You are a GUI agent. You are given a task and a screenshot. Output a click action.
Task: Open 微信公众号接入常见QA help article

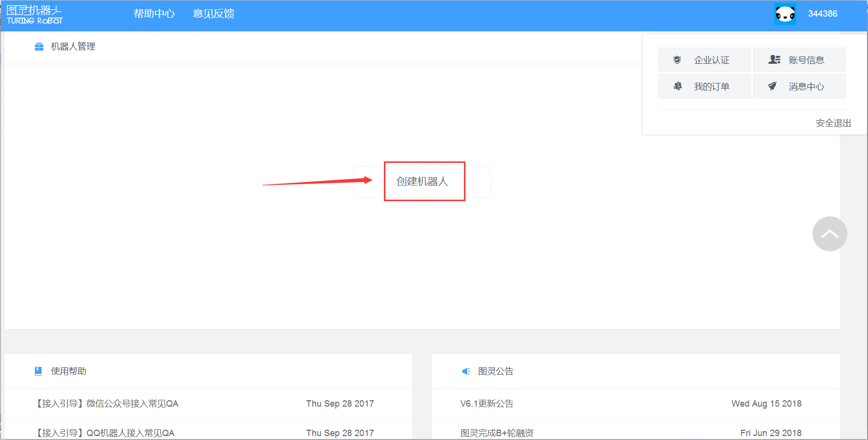pyautogui.click(x=107, y=404)
